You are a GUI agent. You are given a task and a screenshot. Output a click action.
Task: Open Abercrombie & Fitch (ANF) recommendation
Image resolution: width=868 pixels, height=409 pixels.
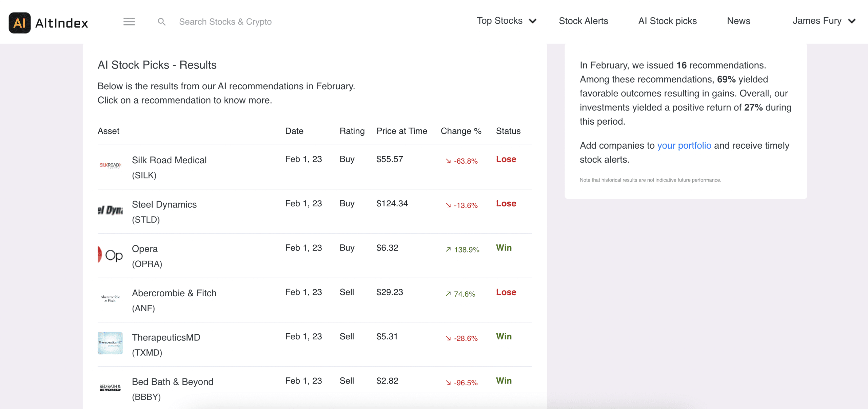pos(315,300)
